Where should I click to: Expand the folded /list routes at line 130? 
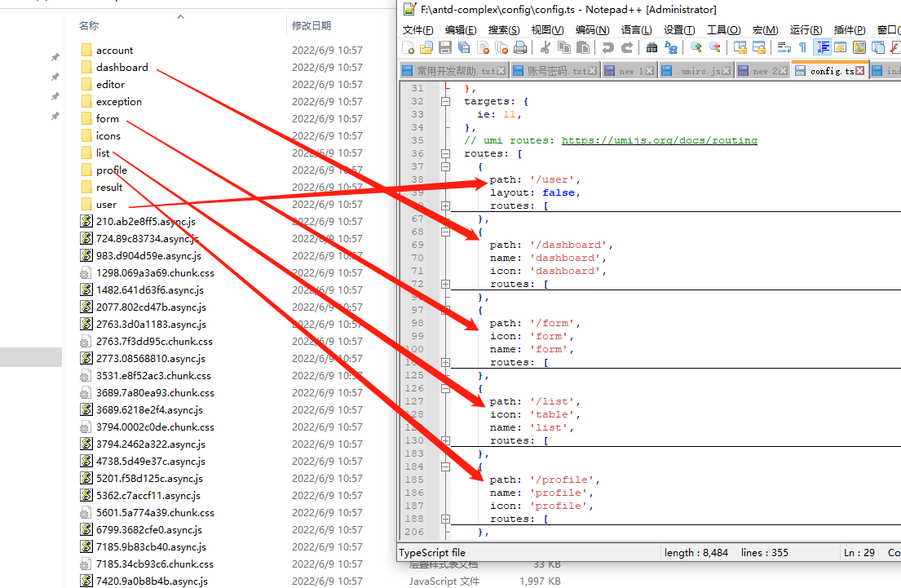coord(445,440)
